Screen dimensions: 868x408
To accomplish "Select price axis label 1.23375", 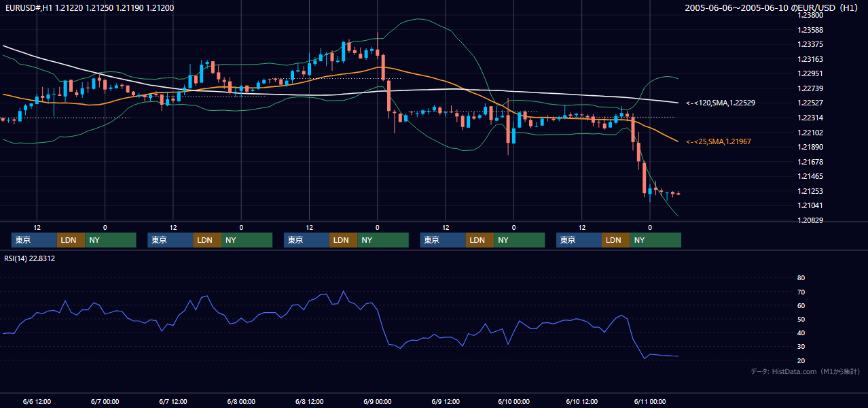I will pos(810,44).
